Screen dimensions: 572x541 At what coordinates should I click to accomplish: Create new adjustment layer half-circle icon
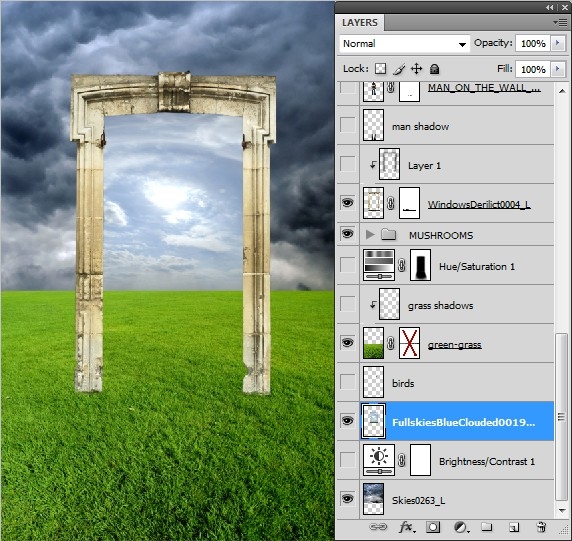[x=461, y=527]
